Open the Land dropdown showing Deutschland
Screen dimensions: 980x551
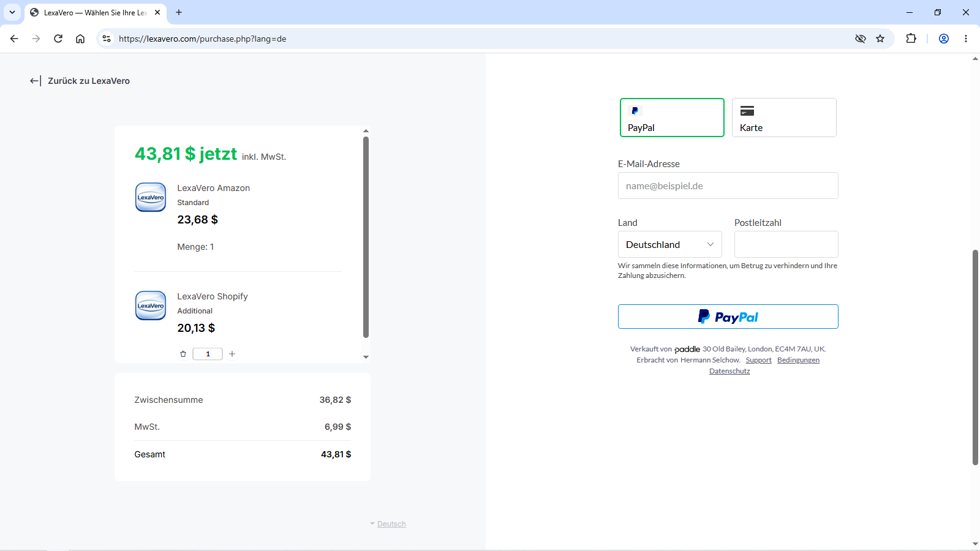[x=669, y=244]
